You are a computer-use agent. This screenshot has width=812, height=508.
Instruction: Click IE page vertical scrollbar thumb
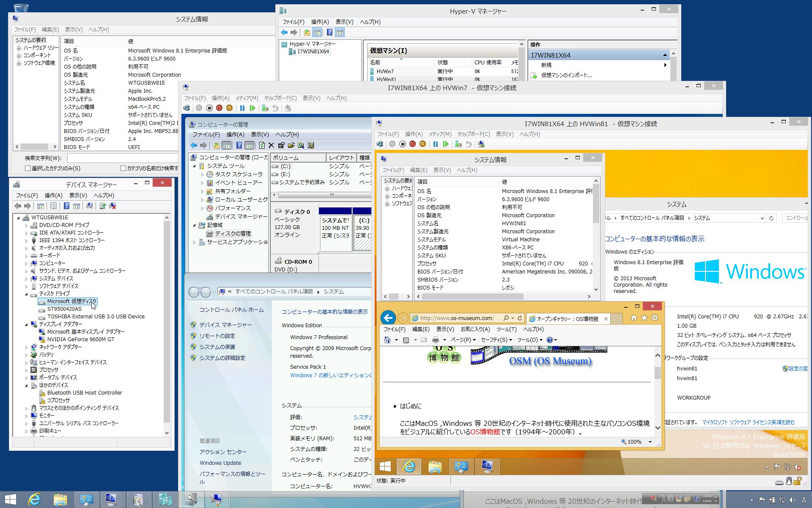click(x=658, y=372)
